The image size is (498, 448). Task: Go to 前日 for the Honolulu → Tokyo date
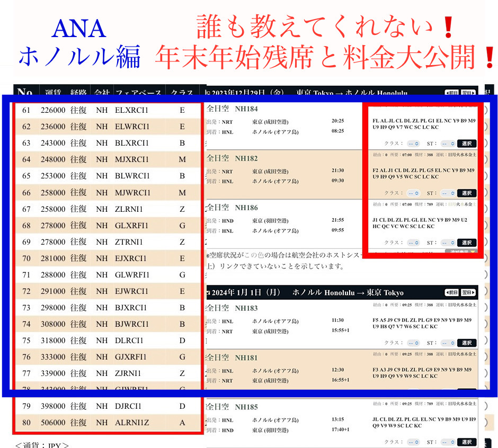coord(451,292)
